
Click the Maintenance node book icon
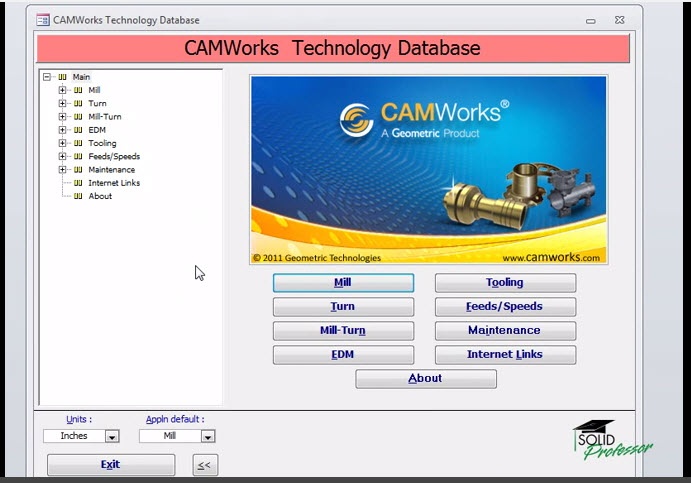(78, 170)
